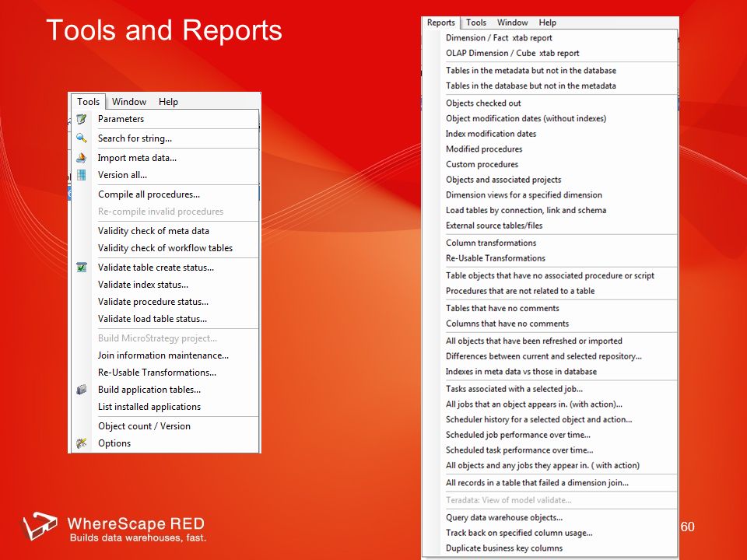Click the Options tools icon
747x560 pixels.
point(82,443)
